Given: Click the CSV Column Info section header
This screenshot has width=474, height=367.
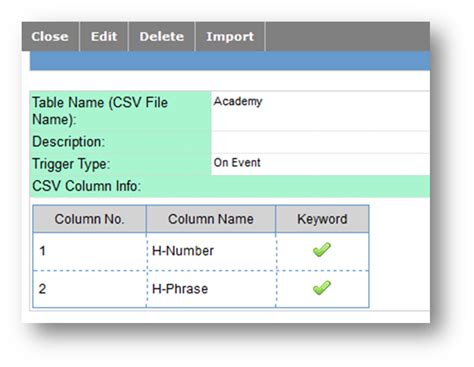Looking at the screenshot, I should coord(87,186).
